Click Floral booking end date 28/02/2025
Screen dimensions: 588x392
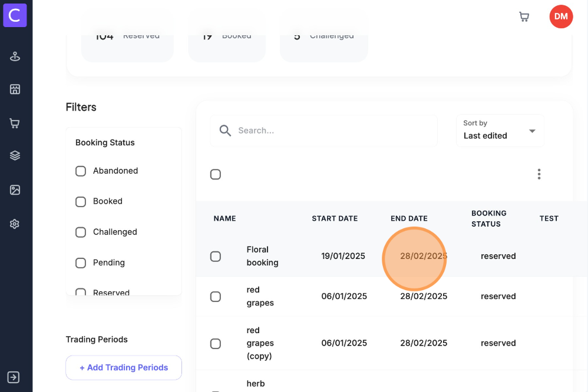tap(424, 256)
